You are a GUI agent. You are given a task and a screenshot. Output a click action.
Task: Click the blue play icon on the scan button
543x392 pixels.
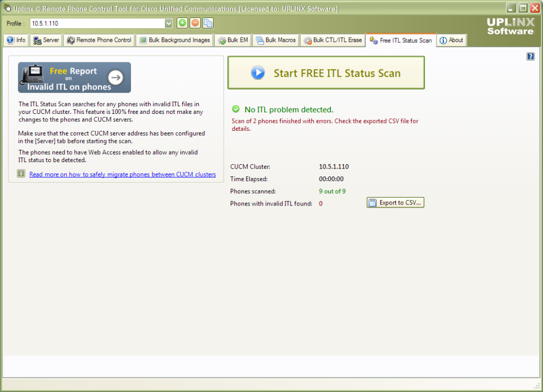tap(258, 73)
